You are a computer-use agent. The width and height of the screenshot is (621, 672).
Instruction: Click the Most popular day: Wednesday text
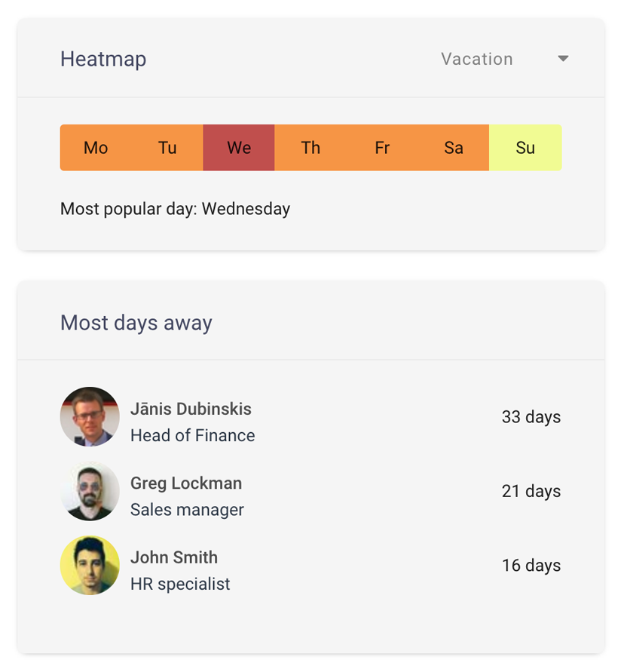coord(175,209)
